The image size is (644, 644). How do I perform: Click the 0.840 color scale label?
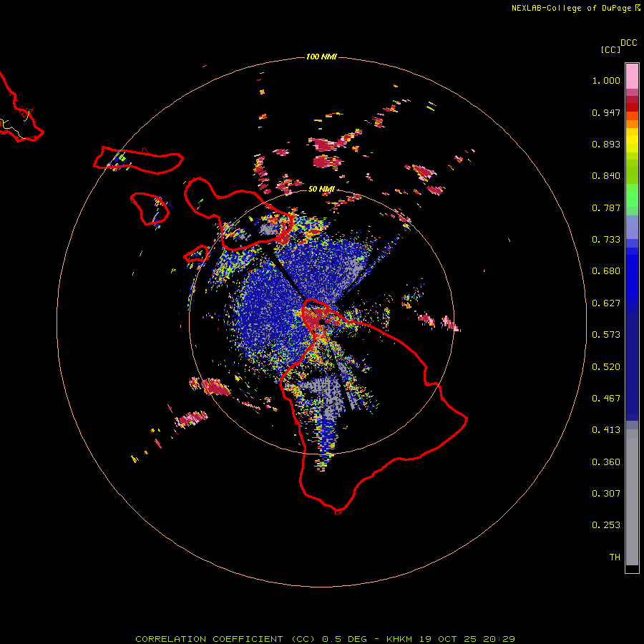click(x=606, y=176)
